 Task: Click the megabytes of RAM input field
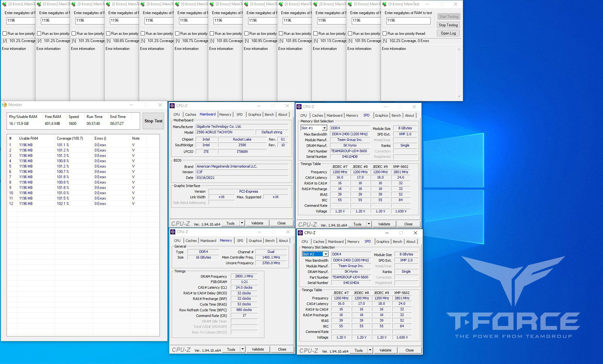coord(408,20)
